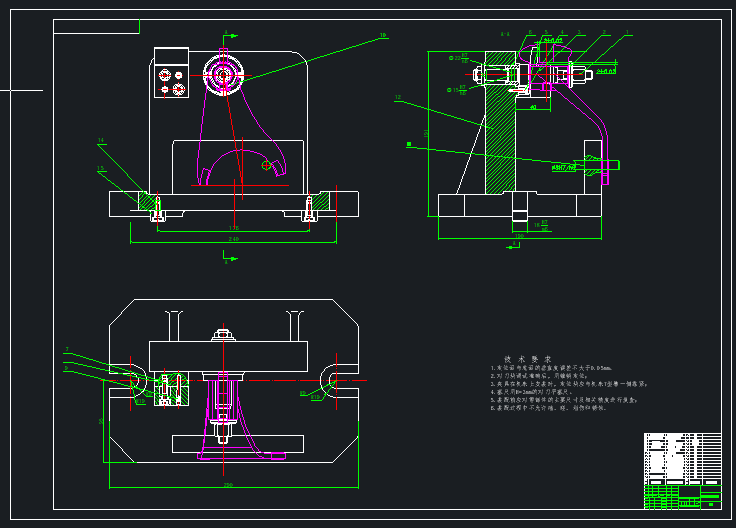Click balloon number 12 label
This screenshot has width=736, height=528.
(398, 98)
